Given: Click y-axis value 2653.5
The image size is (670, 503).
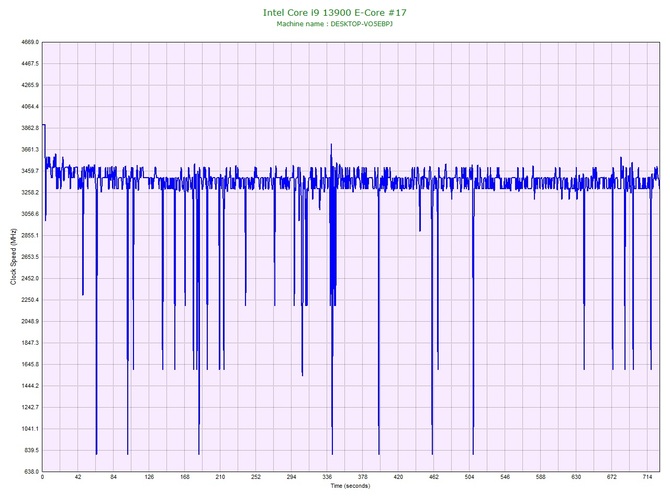Looking at the screenshot, I should pos(30,257).
